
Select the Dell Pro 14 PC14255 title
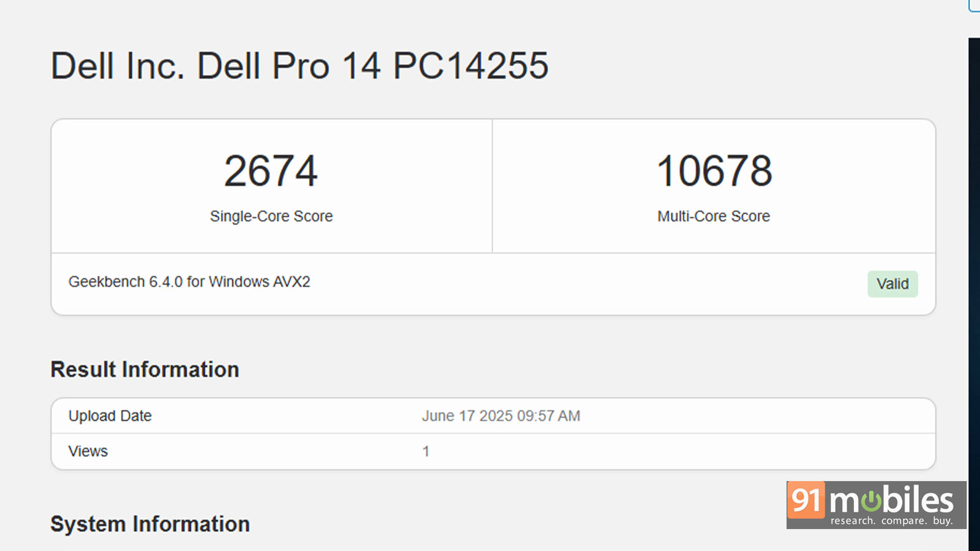[x=300, y=66]
